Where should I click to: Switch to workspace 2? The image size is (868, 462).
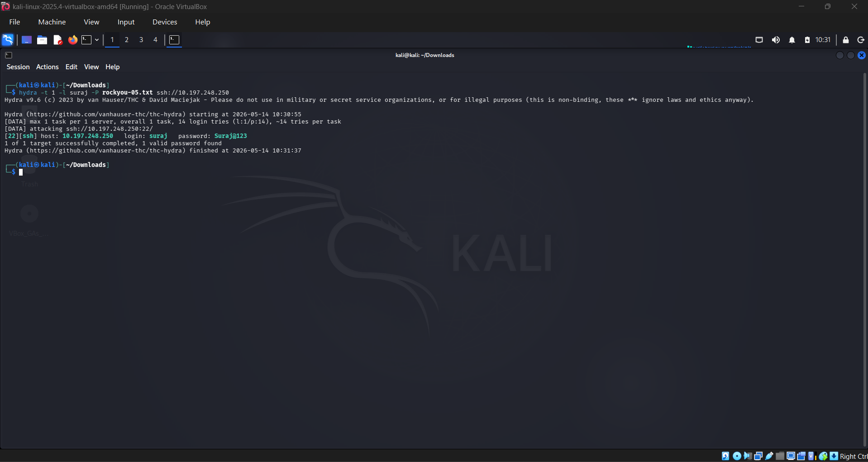(x=127, y=40)
